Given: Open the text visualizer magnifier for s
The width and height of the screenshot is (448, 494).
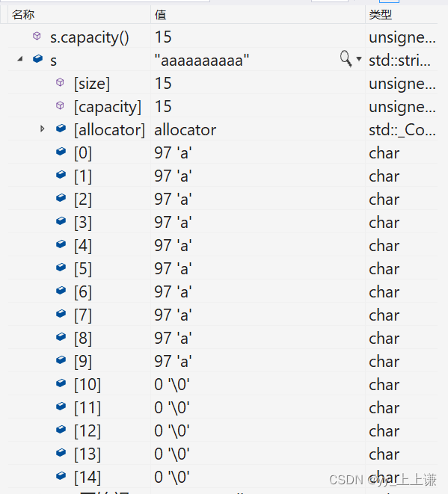Looking at the screenshot, I should (x=346, y=58).
